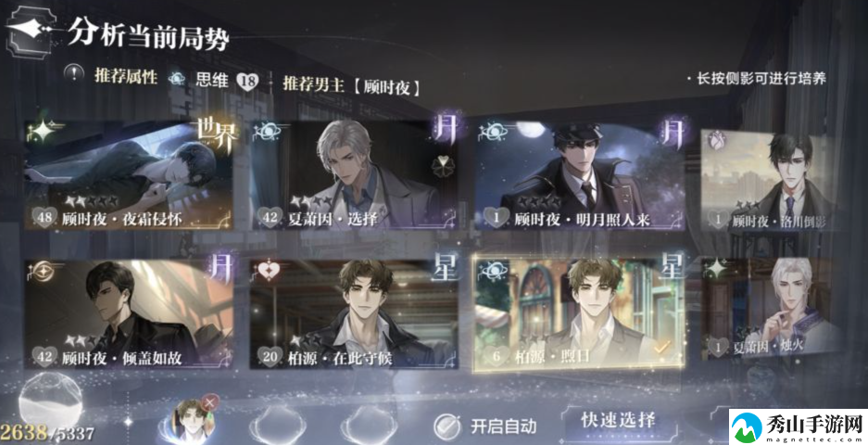The height and width of the screenshot is (445, 868).
Task: Select the 顾时夜·夜霜侵怀 world card
Action: (x=129, y=175)
